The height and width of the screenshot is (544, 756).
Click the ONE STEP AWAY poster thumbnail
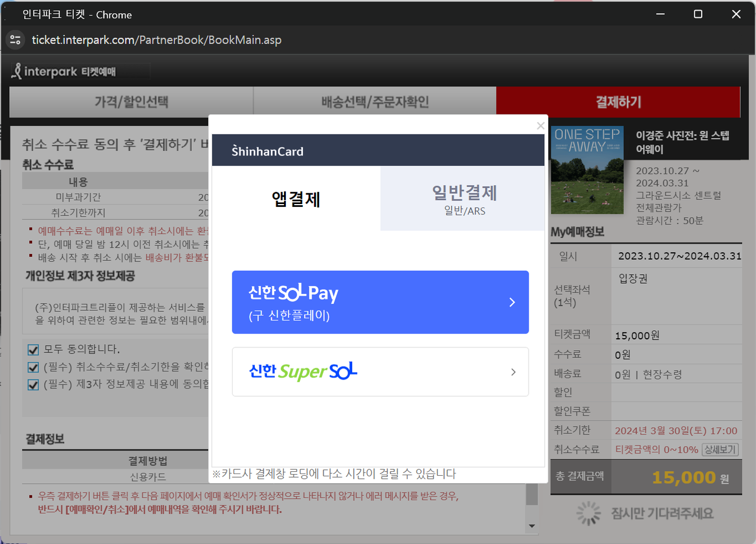(x=587, y=170)
